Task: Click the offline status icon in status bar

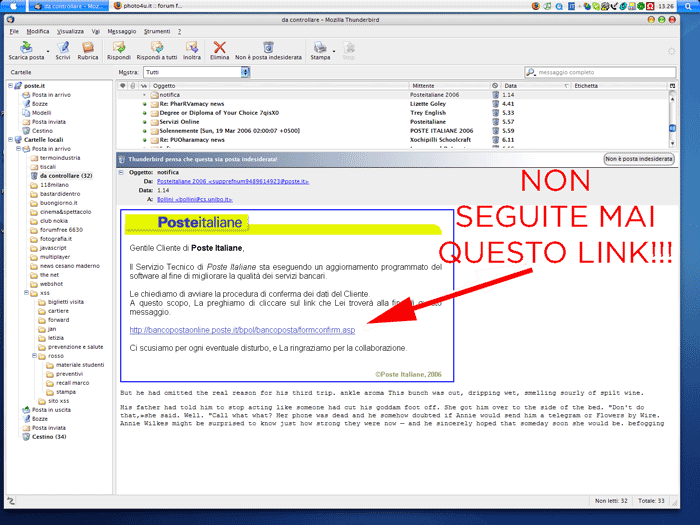Action: (x=11, y=501)
